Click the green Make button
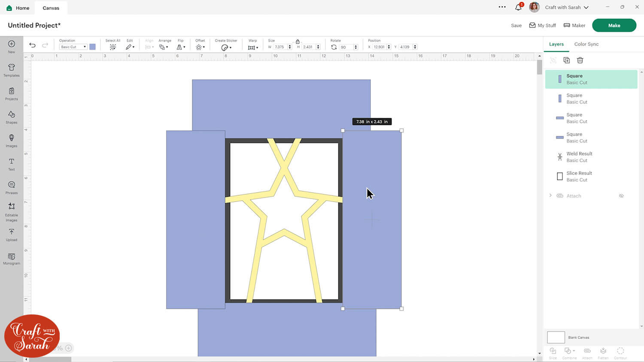 614,25
